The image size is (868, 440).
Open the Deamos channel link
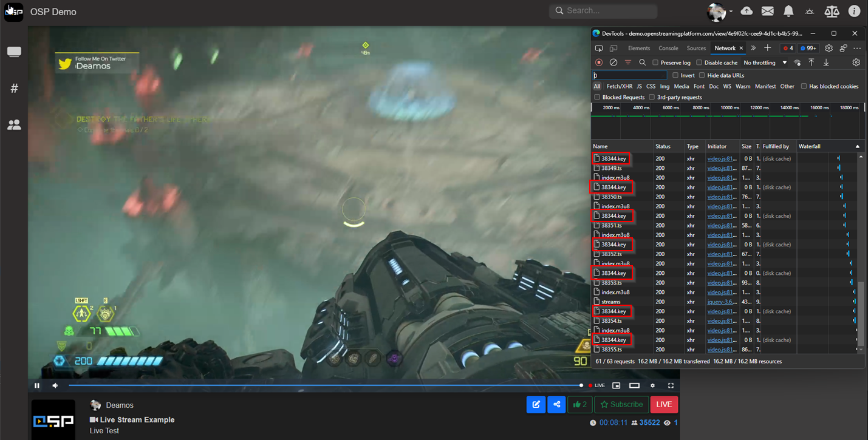120,405
